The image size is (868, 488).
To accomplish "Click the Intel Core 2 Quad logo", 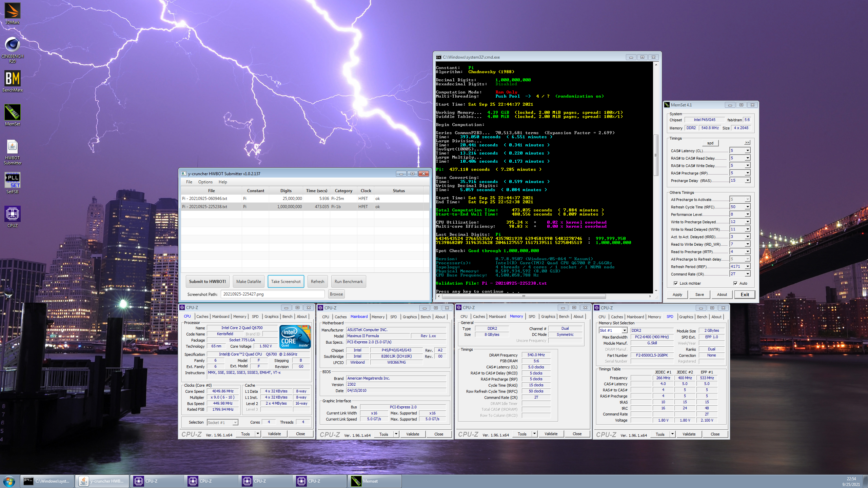I will pos(295,337).
